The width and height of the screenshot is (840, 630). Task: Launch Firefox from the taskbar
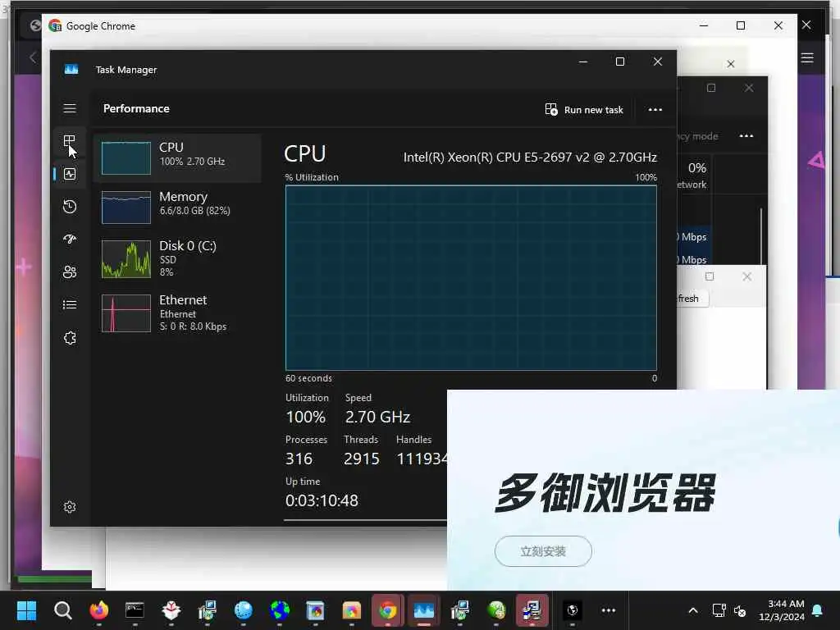click(99, 610)
